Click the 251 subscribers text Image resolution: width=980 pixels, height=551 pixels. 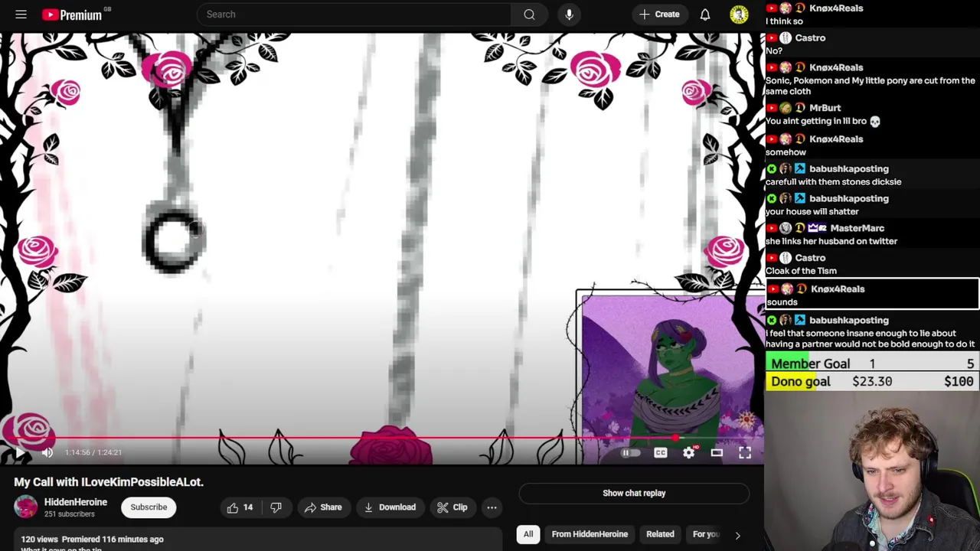(x=70, y=514)
